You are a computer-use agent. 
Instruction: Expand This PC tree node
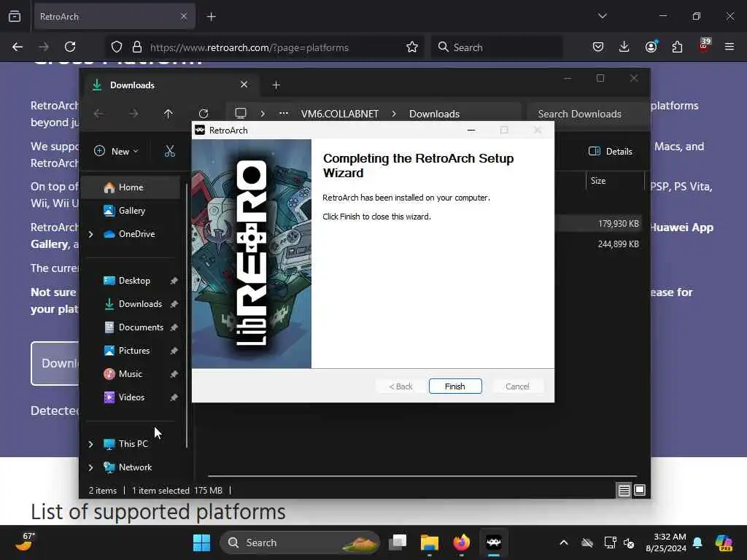pos(91,444)
